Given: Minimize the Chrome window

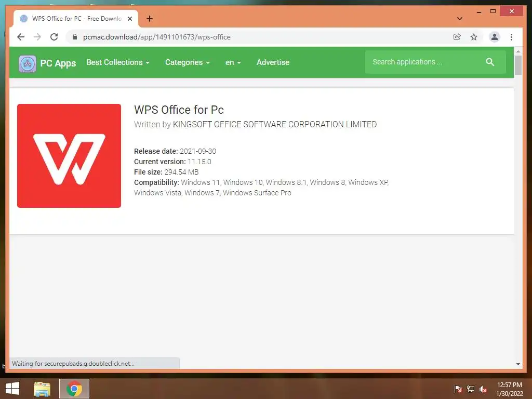Looking at the screenshot, I should (478, 11).
